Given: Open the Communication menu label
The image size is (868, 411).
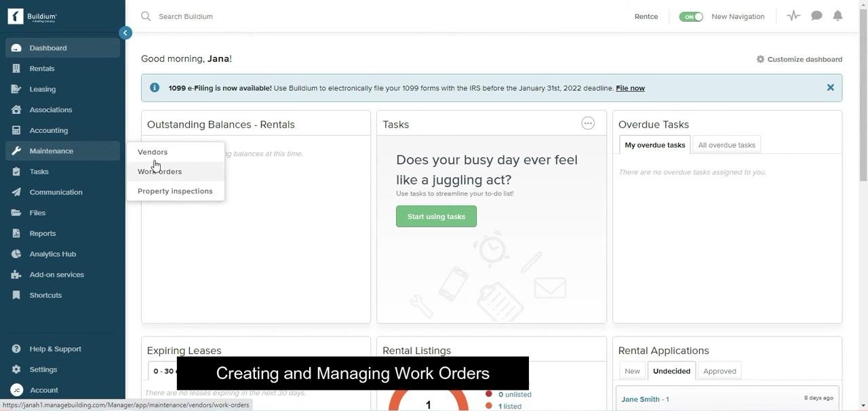Looking at the screenshot, I should (x=56, y=192).
